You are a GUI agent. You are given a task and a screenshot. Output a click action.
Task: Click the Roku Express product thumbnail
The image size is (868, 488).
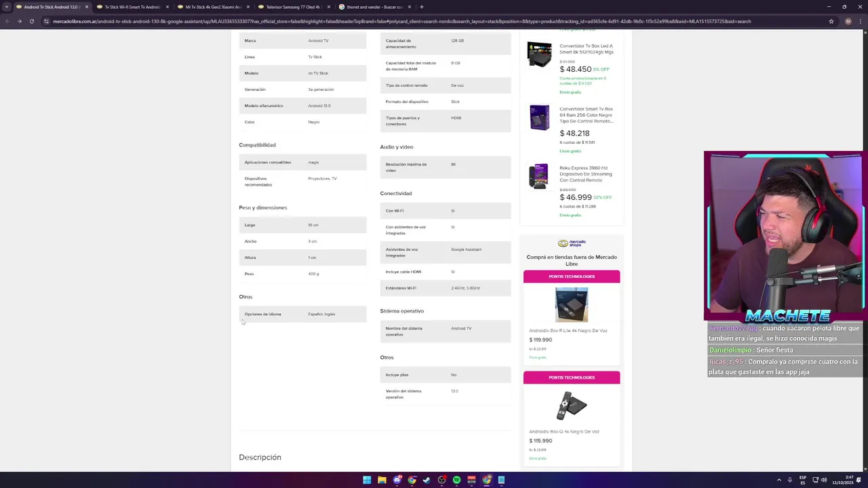coord(539,176)
